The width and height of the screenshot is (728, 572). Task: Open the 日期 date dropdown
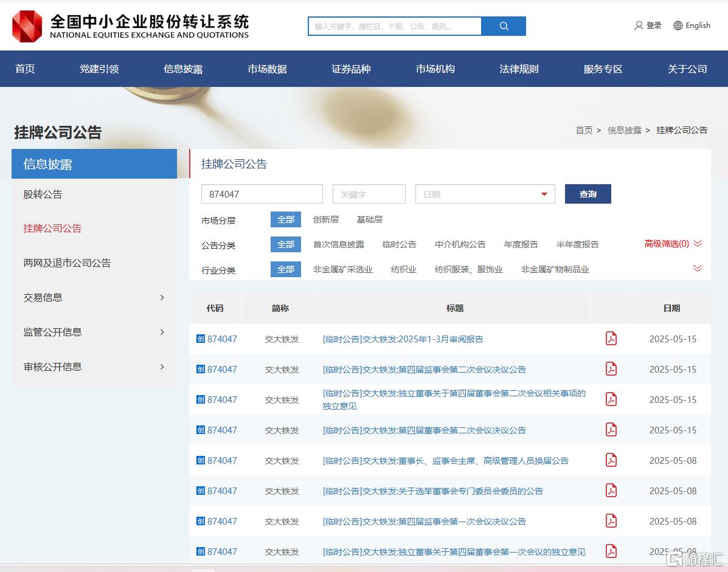point(485,194)
